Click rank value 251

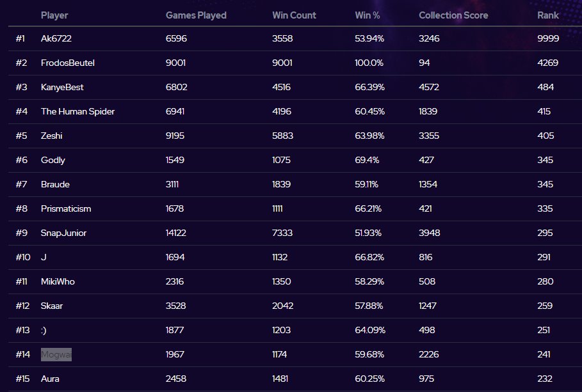[544, 330]
